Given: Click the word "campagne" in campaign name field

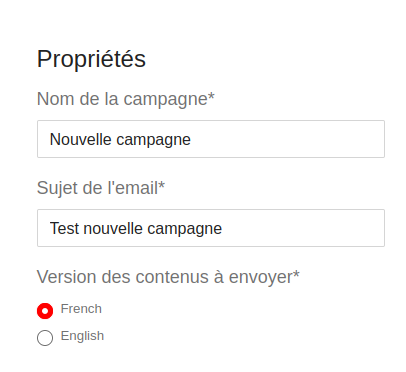Looking at the screenshot, I should (x=153, y=140).
